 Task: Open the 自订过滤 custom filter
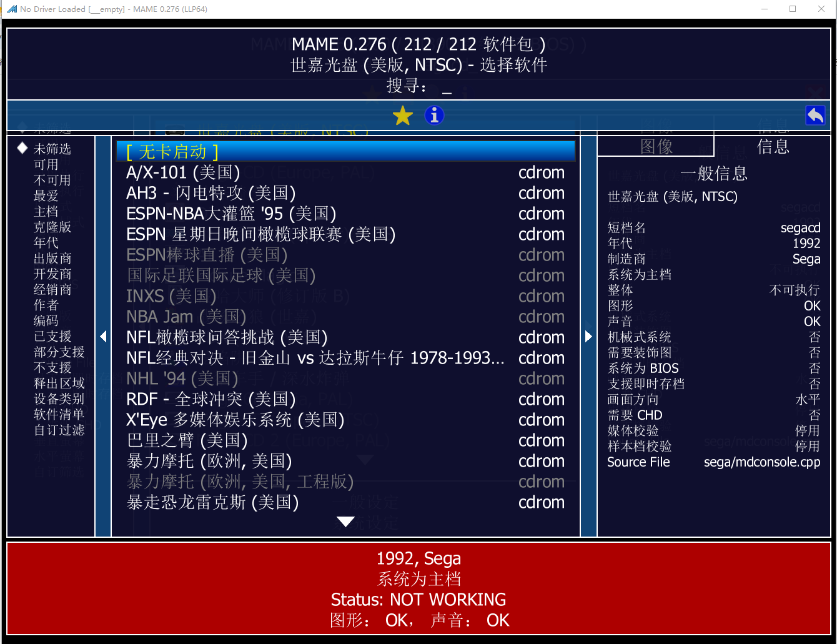[59, 430]
